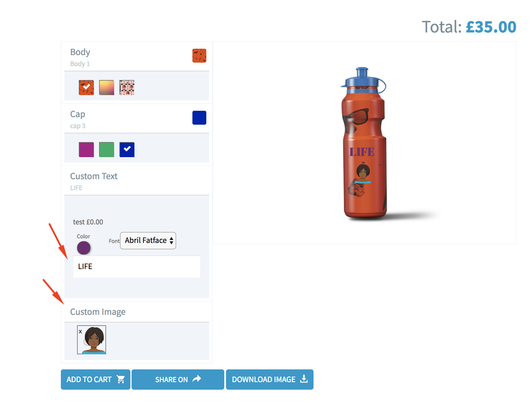This screenshot has width=532, height=403.
Task: Open the purple text color picker
Action: click(x=84, y=248)
